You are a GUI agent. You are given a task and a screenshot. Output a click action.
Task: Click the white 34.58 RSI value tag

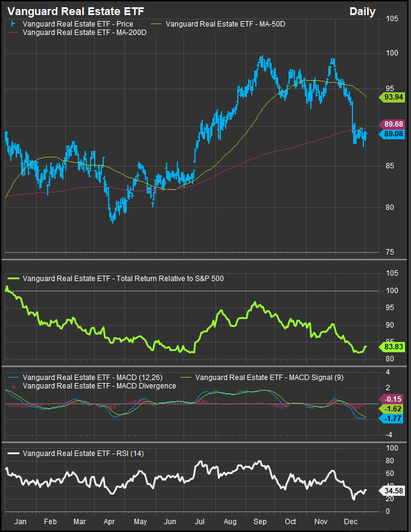coord(393,491)
